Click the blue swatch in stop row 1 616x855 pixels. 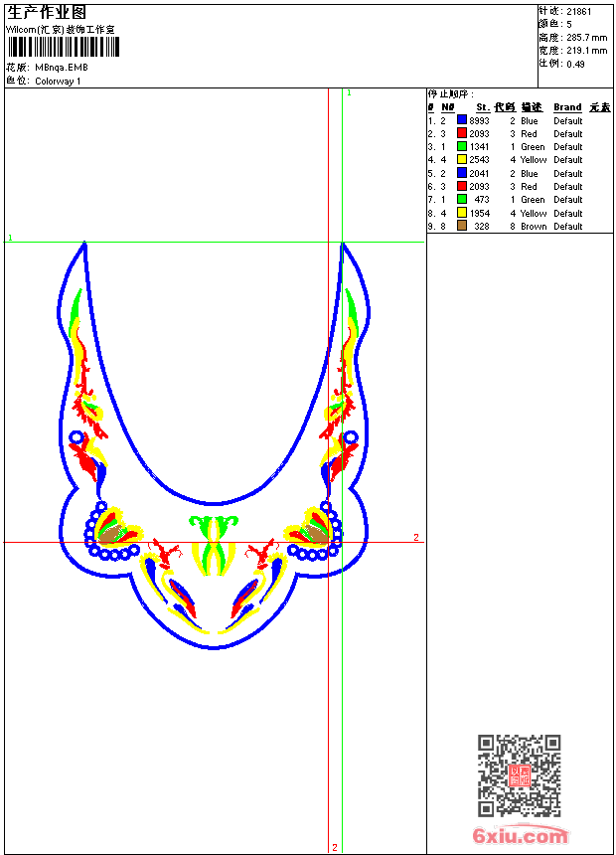(x=462, y=120)
